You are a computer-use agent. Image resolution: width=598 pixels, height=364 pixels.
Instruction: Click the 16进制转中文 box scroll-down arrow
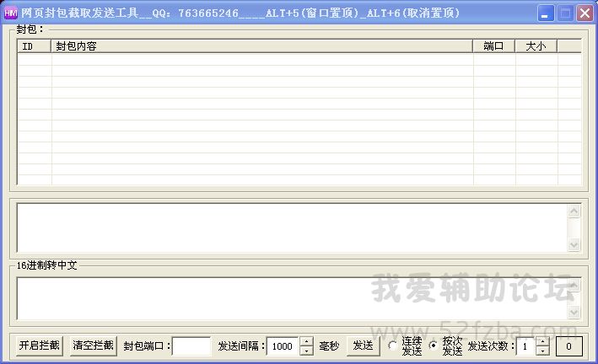[574, 312]
